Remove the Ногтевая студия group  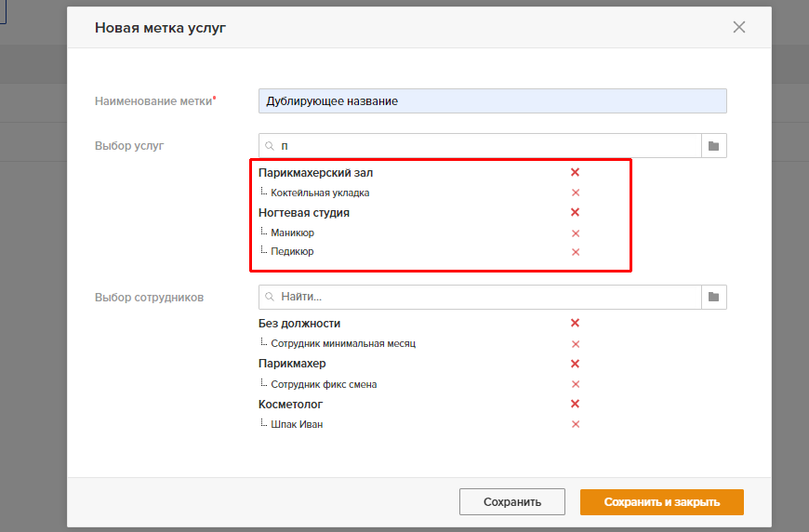(575, 212)
